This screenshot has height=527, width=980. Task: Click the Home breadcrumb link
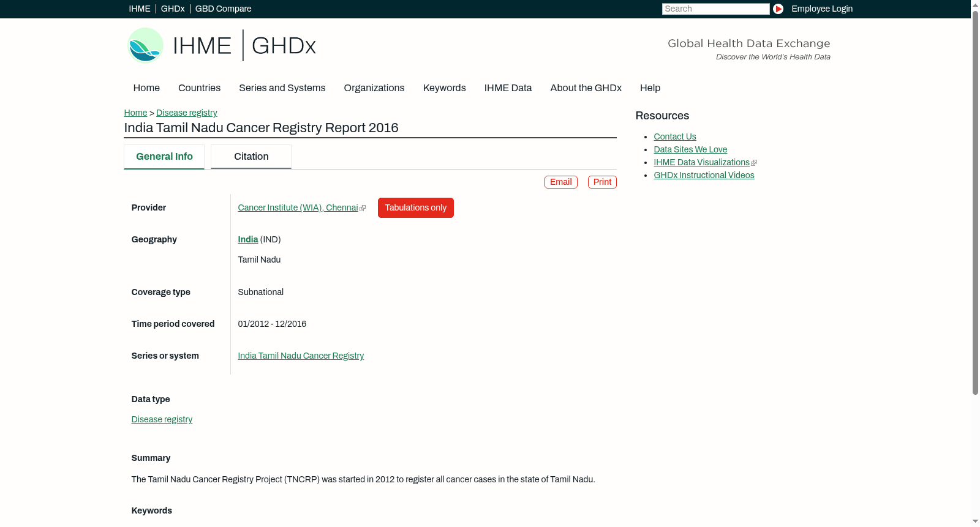(x=135, y=113)
